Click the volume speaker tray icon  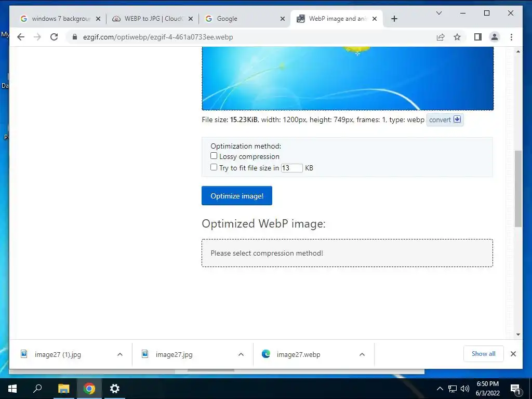[x=465, y=389]
